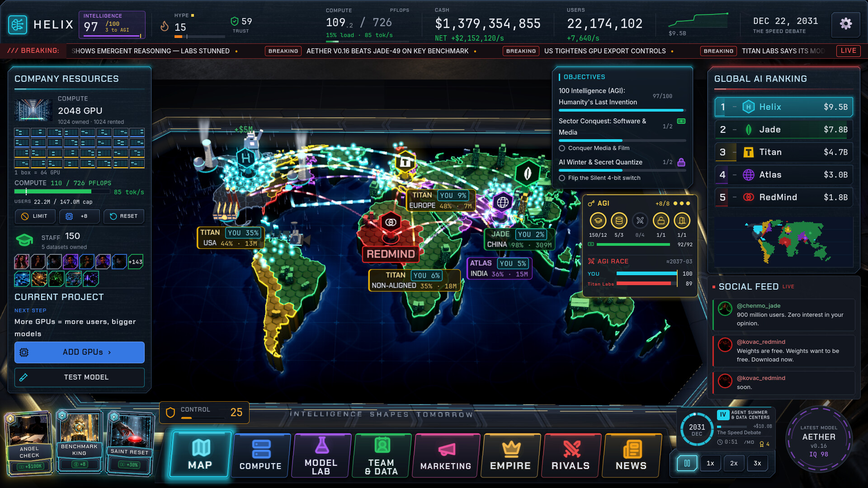Image resolution: width=868 pixels, height=488 pixels.
Task: Switch to the Model Lab tab
Action: click(x=321, y=455)
